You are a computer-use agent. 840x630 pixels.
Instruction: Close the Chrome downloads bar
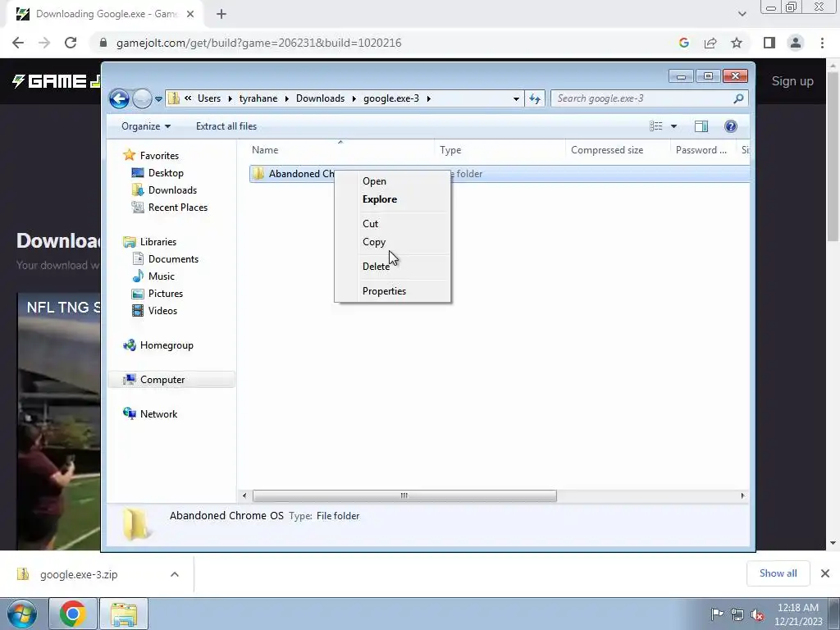(825, 573)
